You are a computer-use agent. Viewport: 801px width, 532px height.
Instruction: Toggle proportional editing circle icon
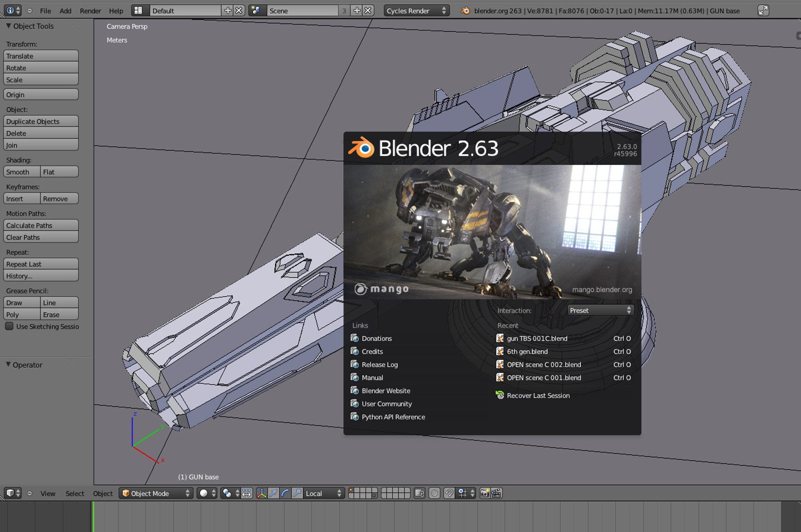434,493
